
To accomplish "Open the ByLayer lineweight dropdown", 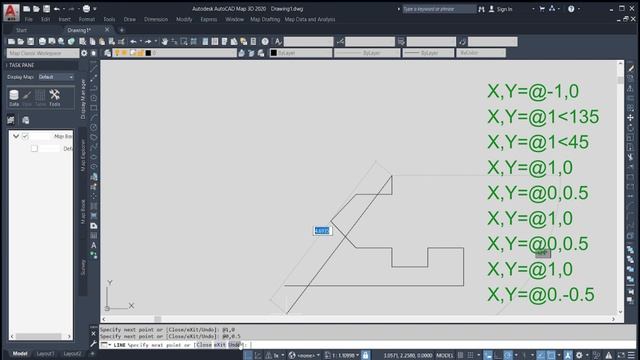I will point(428,53).
